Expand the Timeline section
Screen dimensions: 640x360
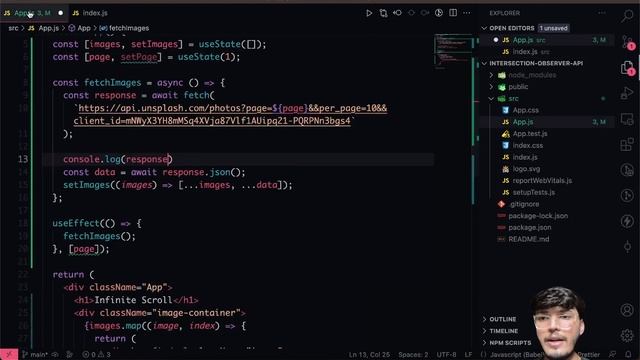point(504,331)
